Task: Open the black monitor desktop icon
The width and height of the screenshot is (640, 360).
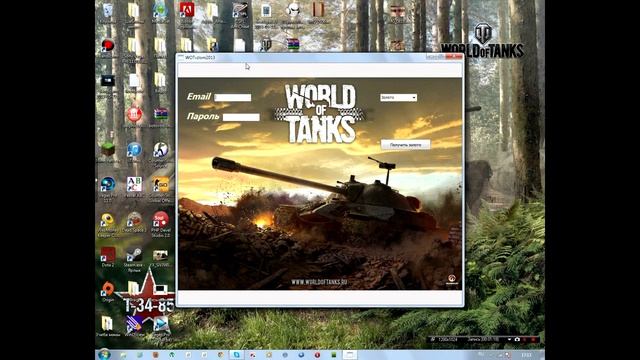Action: (x=108, y=80)
